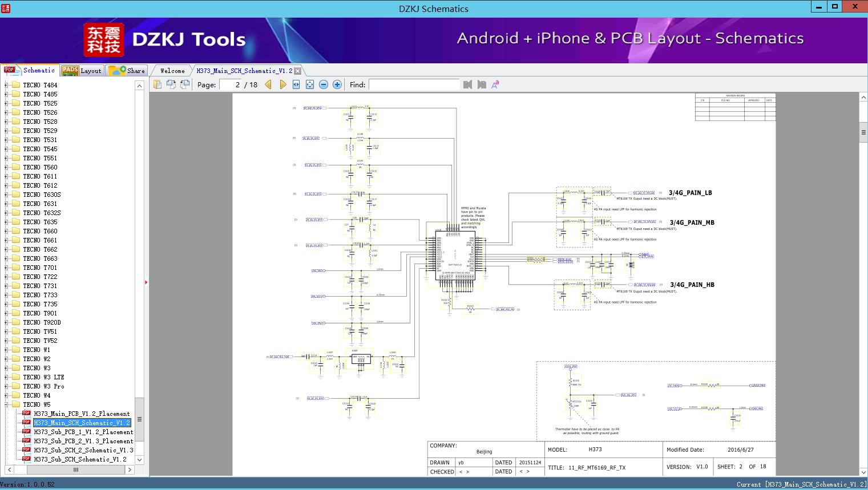868x490 pixels.
Task: Switch to the Layout tab
Action: click(82, 71)
